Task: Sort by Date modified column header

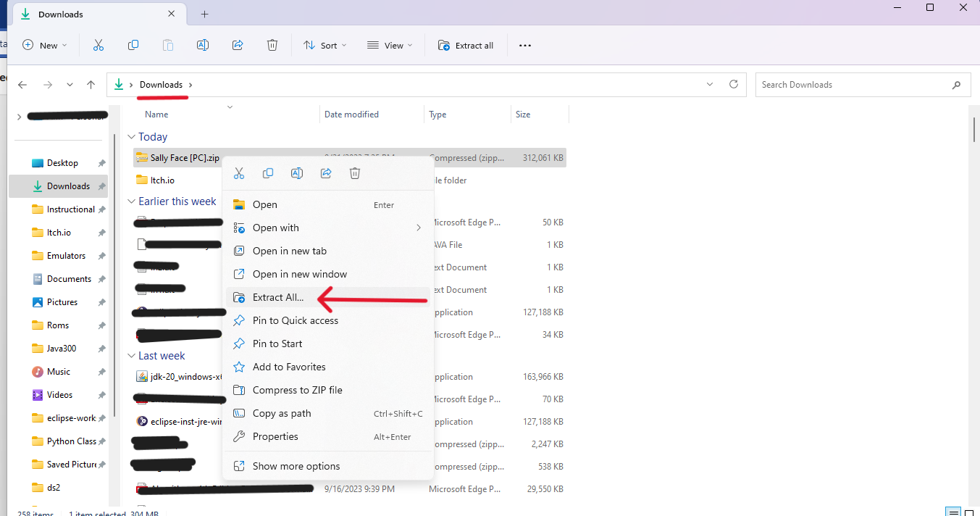Action: (351, 115)
